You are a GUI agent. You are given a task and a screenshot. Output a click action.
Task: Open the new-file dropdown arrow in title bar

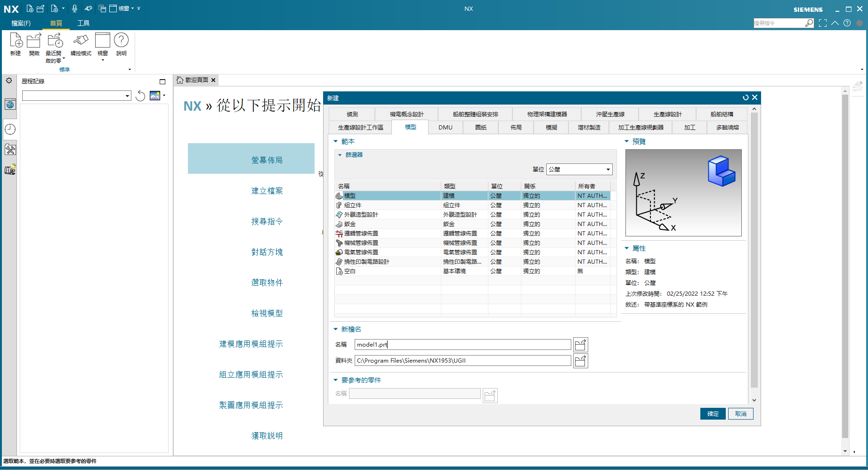63,8
